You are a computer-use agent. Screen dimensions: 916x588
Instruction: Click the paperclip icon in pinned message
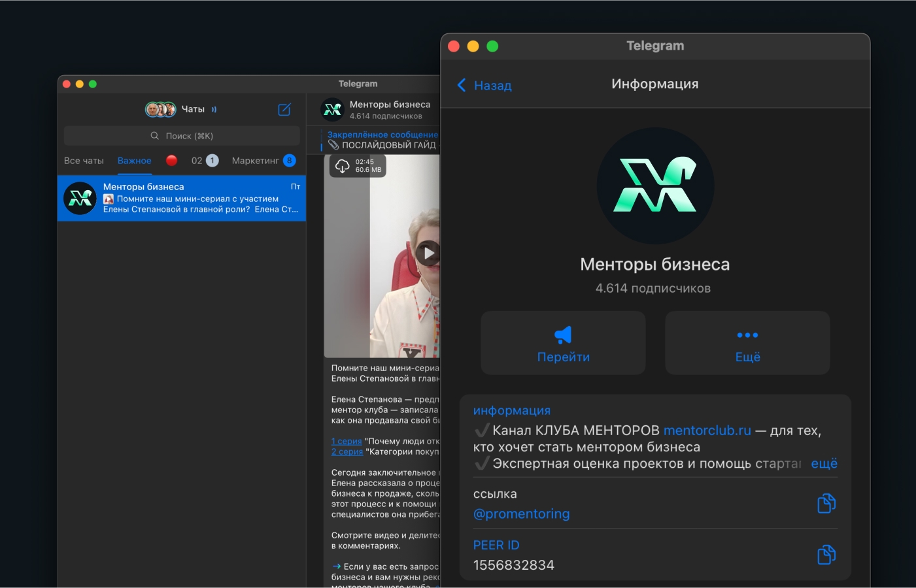tap(333, 145)
